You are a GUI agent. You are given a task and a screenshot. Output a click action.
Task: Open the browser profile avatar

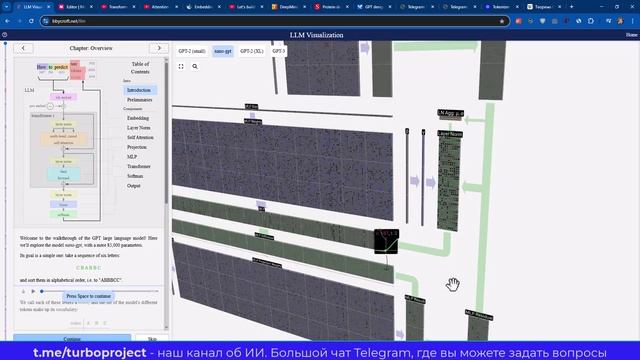pos(620,21)
